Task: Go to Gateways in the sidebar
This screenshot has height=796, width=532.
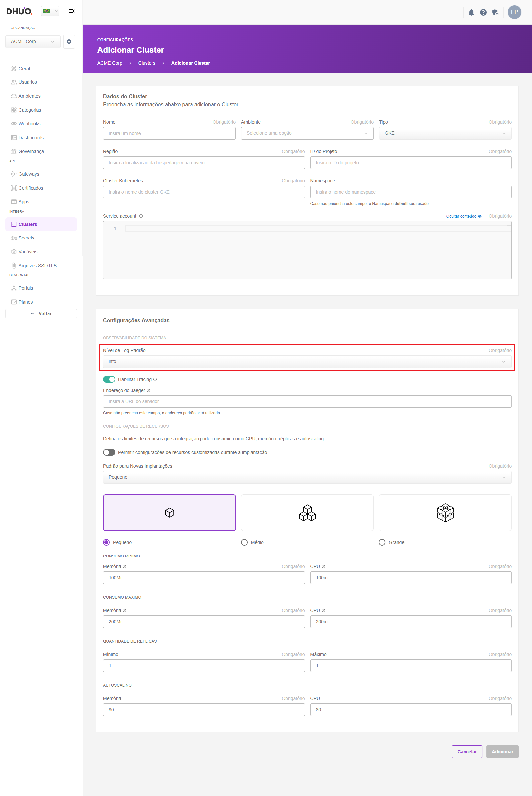Action: [29, 174]
